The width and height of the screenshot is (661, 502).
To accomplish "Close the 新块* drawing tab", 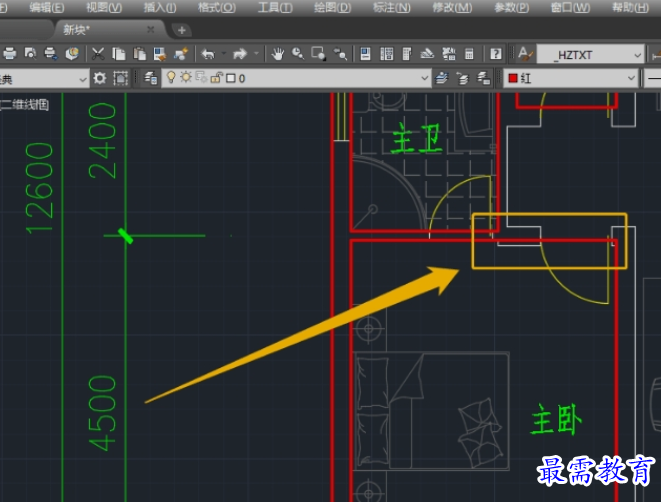I will click(150, 30).
